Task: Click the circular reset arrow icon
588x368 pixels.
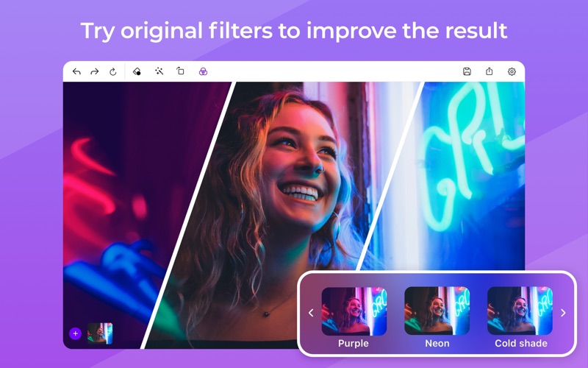Action: pyautogui.click(x=113, y=71)
